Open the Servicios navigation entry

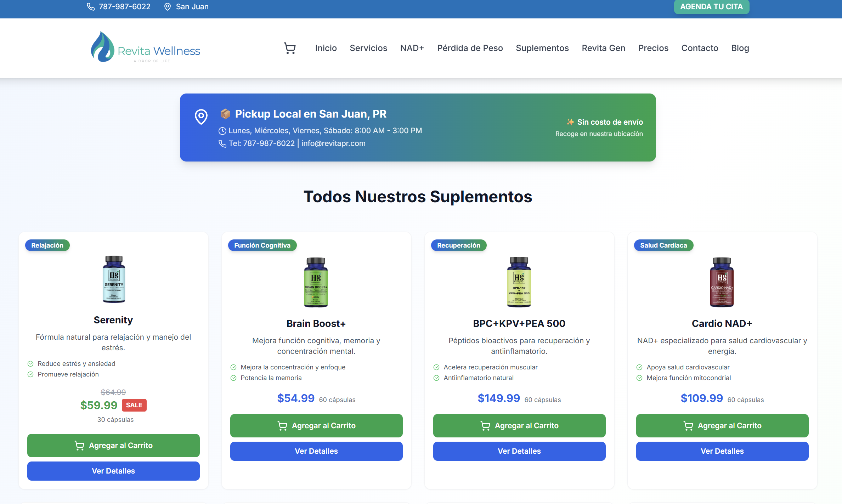(x=368, y=48)
